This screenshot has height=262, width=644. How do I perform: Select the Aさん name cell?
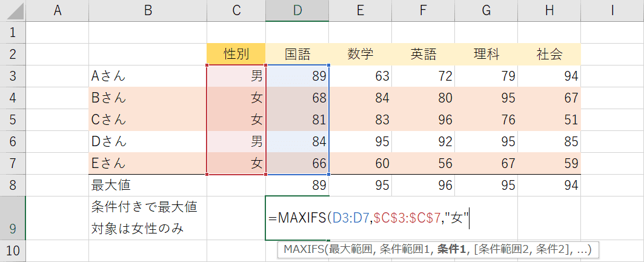148,76
